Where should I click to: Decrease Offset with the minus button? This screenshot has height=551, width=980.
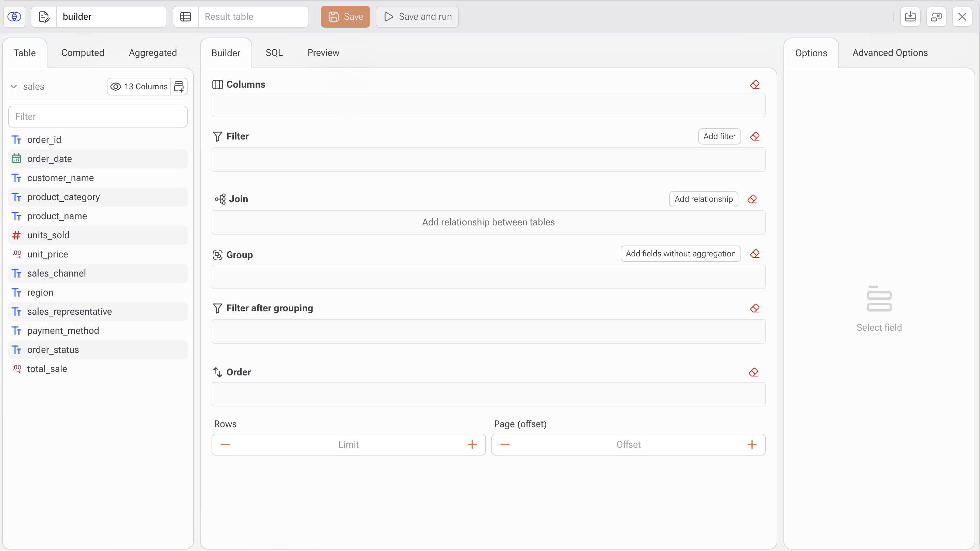(505, 445)
